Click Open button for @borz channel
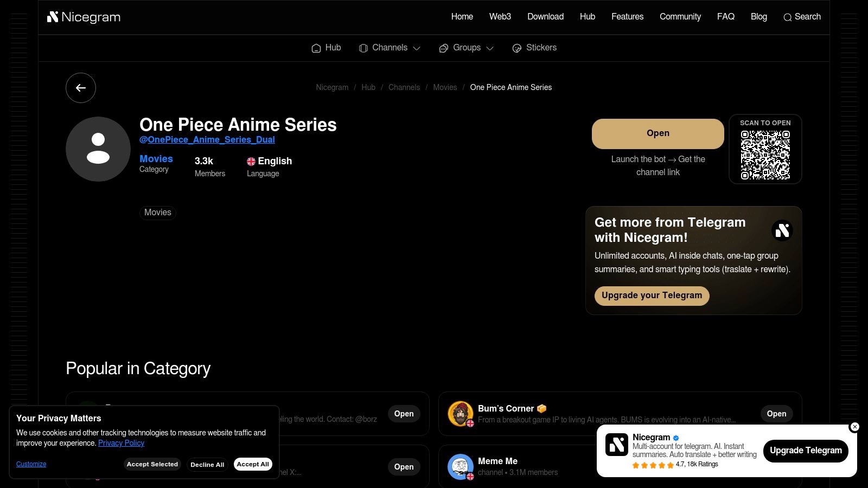Screen dimensions: 868x488 click(404, 414)
